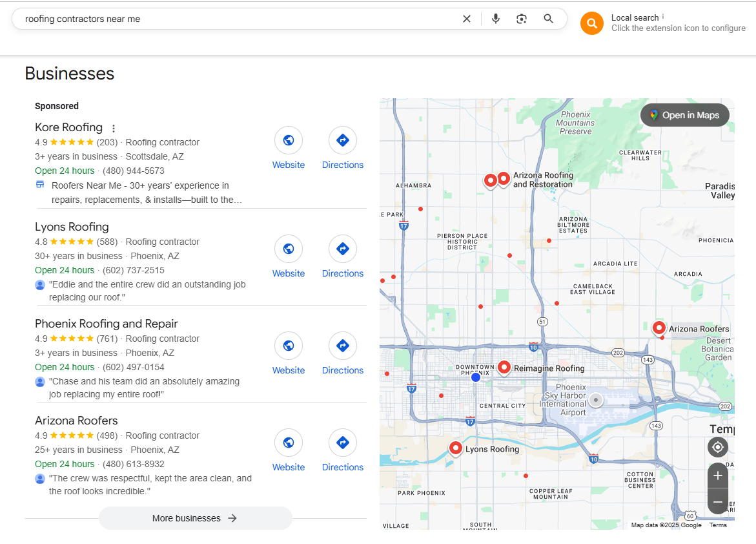Select the Arizona Roofing and Restoration pin
This screenshot has height=544, width=756.
(x=504, y=179)
